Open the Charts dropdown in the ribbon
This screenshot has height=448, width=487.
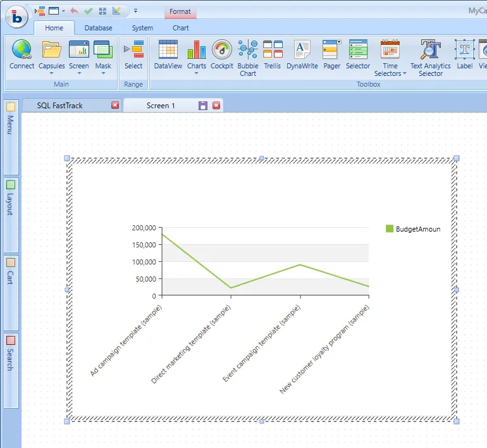(x=196, y=73)
